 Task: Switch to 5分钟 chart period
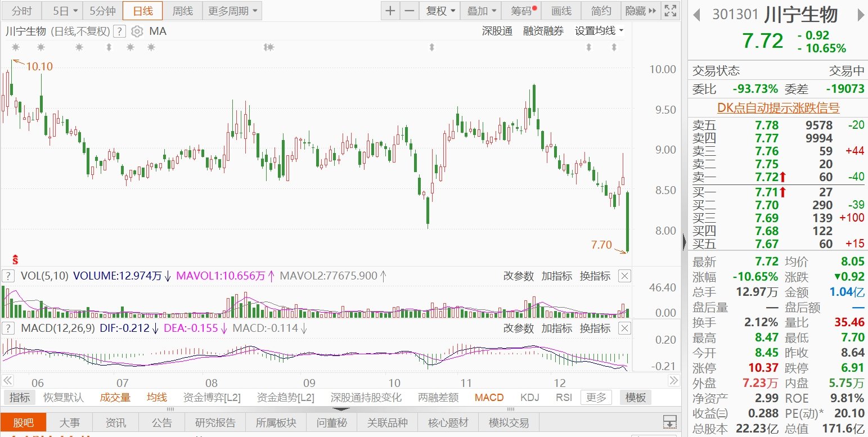coord(102,11)
